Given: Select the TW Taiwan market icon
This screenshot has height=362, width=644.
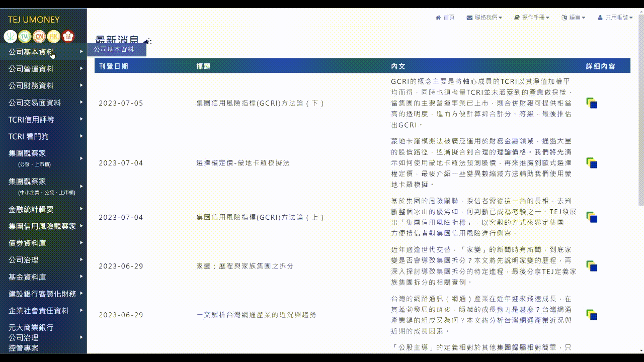Looking at the screenshot, I should (24, 37).
